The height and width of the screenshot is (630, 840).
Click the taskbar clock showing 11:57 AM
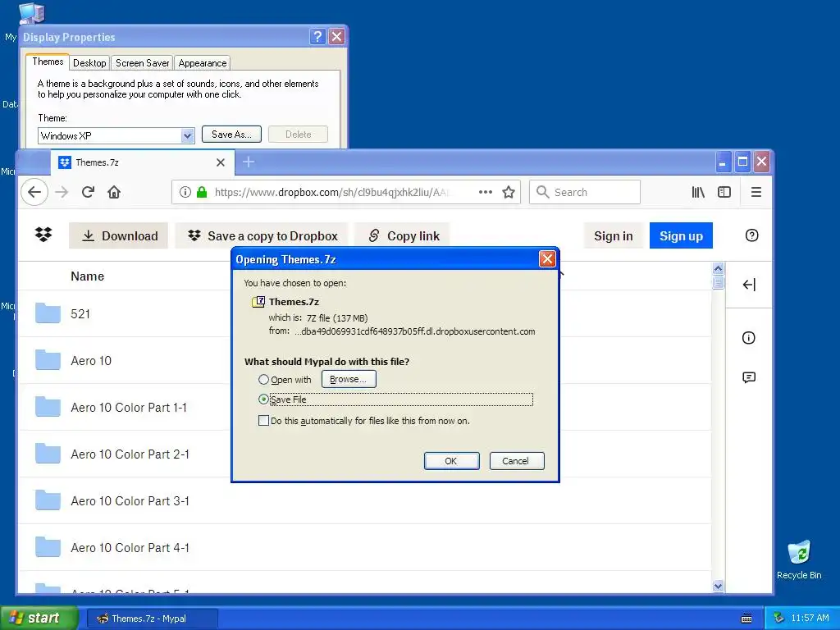pyautogui.click(x=810, y=618)
